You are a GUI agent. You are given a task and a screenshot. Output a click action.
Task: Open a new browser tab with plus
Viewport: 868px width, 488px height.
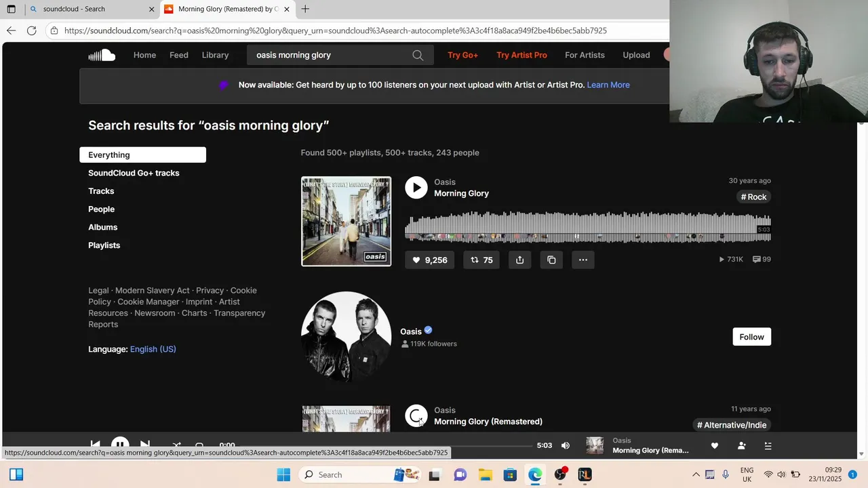[x=305, y=9]
